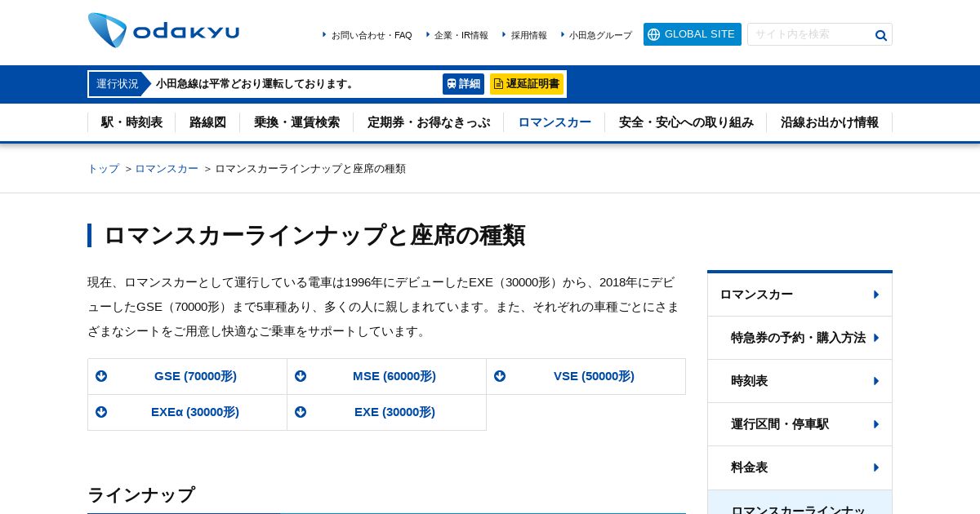Open 駅・時刻表 menu
Screen dimensions: 980x514
131,122
